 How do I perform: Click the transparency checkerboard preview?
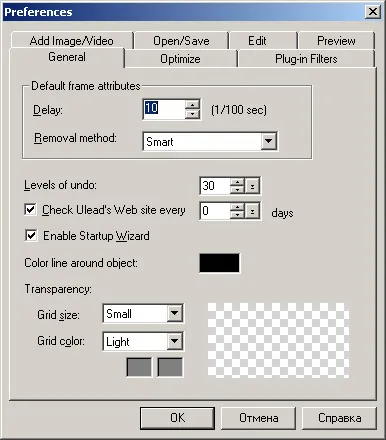pos(279,340)
